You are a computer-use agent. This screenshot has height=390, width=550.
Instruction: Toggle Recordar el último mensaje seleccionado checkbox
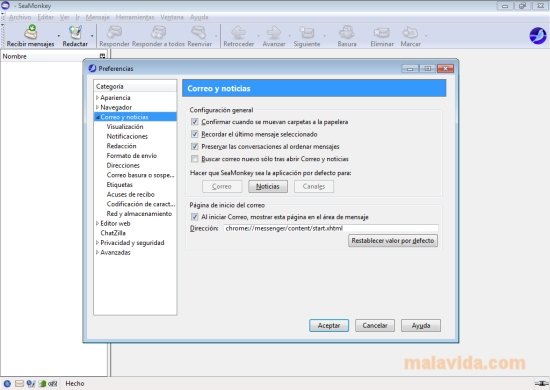point(195,134)
